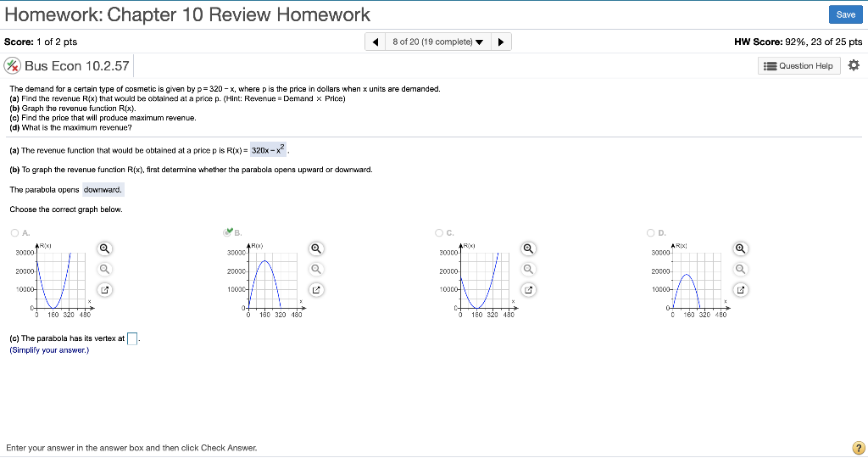Click 'Homework: Chapter 10 Review Homework' heading
The height and width of the screenshot is (458, 868).
187,14
